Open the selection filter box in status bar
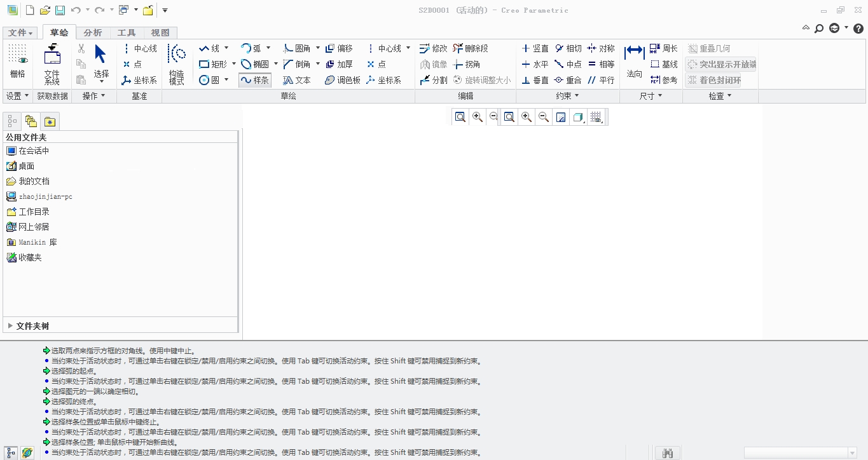Viewport: 868px width, 460px height. coord(801,452)
